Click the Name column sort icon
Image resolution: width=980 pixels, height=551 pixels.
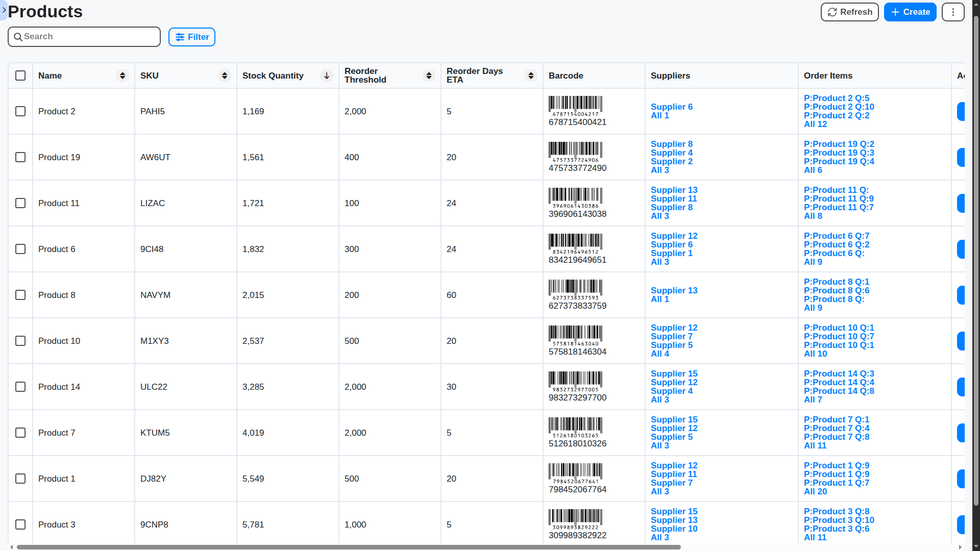(x=122, y=76)
